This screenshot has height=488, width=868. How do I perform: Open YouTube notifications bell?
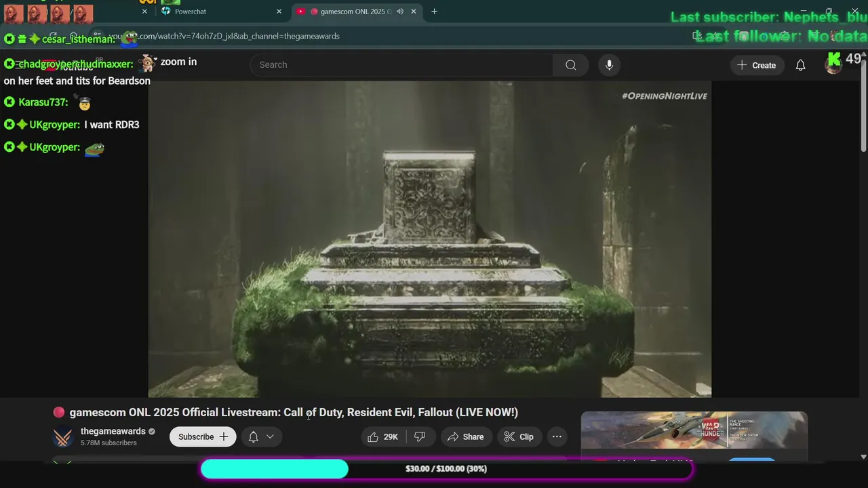pyautogui.click(x=801, y=65)
